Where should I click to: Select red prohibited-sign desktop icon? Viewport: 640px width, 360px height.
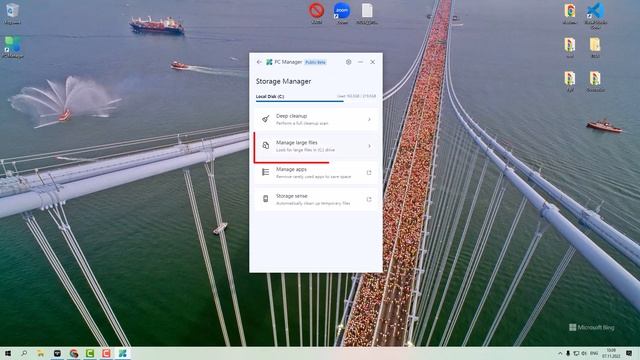click(316, 13)
